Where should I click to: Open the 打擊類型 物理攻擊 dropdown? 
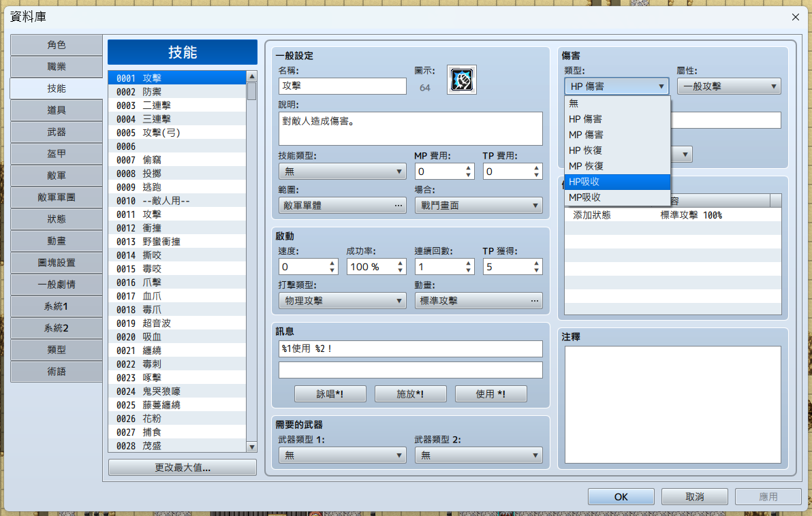pyautogui.click(x=342, y=301)
